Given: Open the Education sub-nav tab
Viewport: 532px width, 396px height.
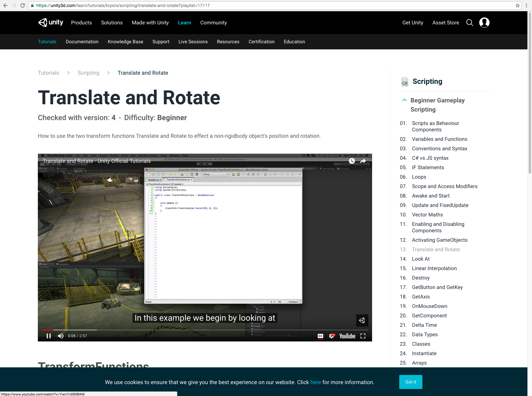Looking at the screenshot, I should [294, 42].
